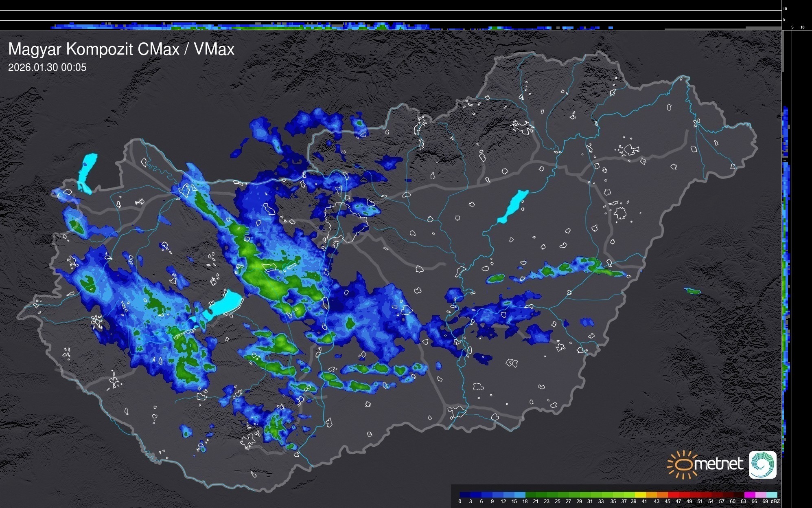
Task: Select the yellow 39 dBZ legend swatch
Action: pos(640,495)
